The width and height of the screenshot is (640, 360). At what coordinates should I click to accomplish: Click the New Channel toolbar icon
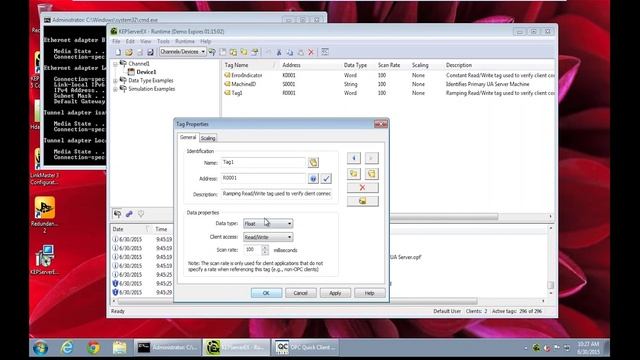pos(212,52)
